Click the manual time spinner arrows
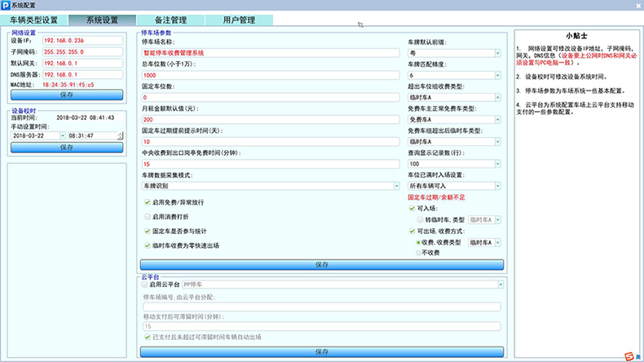Viewport: 644px width, 362px height. pyautogui.click(x=120, y=135)
